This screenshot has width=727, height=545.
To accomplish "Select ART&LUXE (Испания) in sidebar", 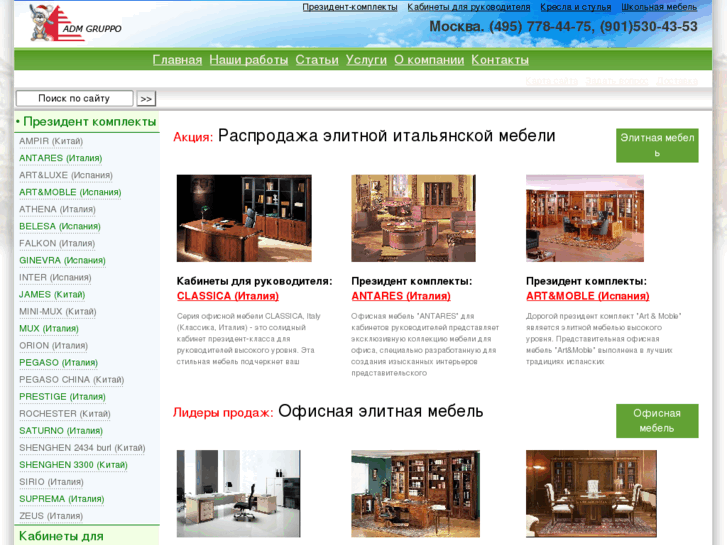I will click(66, 175).
